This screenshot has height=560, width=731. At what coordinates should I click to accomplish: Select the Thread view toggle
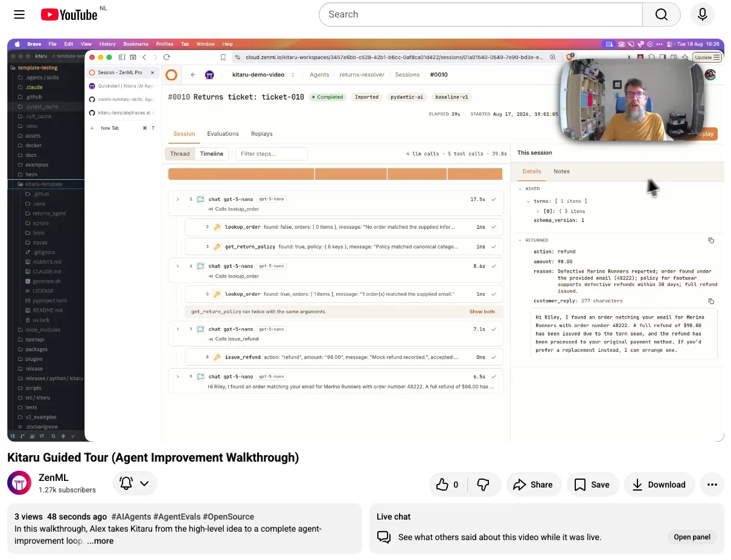click(180, 154)
